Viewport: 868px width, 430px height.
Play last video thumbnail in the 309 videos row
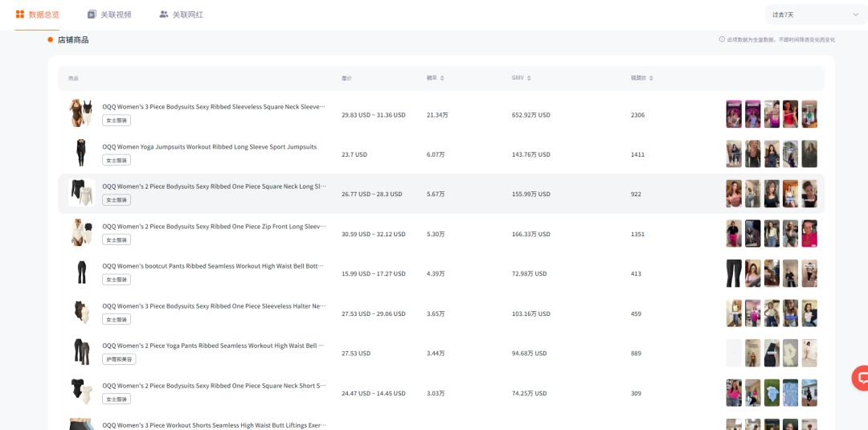809,393
